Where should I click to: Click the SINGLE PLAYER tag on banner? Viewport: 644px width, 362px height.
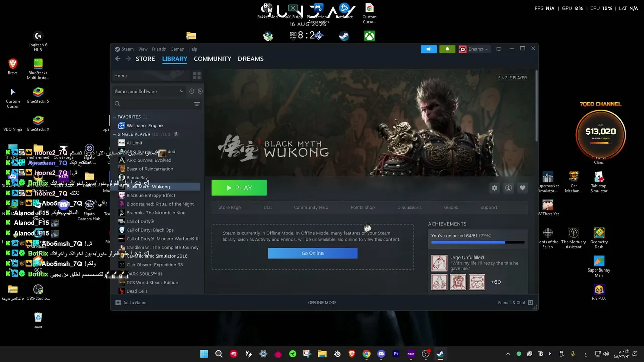coord(512,78)
